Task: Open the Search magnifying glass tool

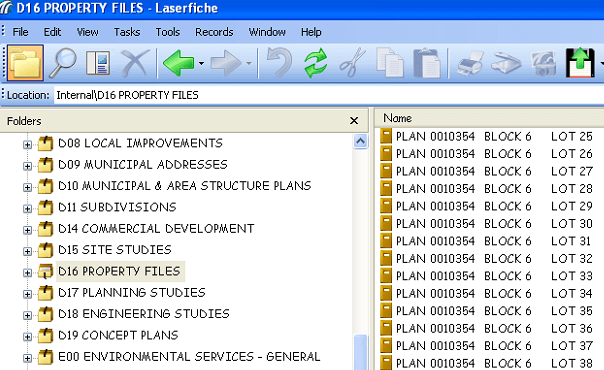Action: pos(62,63)
